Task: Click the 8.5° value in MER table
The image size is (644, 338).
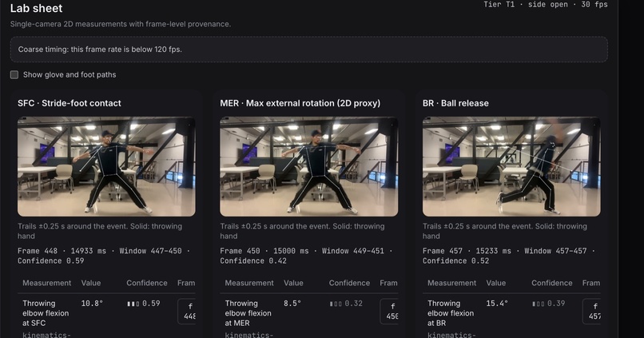Action: tap(292, 304)
